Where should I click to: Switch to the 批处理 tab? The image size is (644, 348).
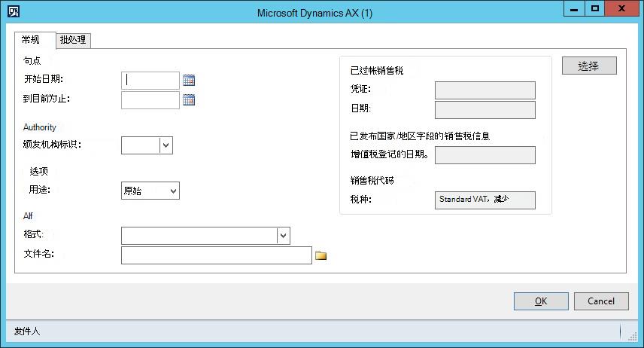pyautogui.click(x=73, y=40)
